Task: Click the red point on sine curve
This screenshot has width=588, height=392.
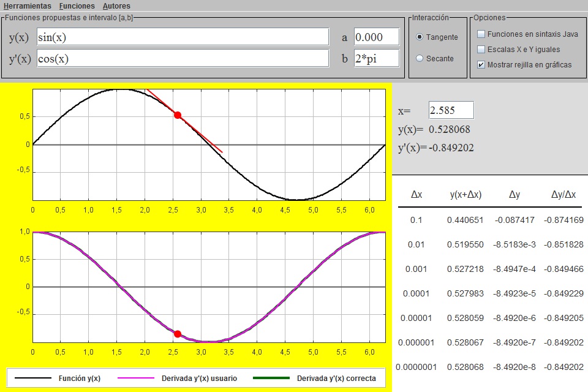Action: (x=178, y=115)
